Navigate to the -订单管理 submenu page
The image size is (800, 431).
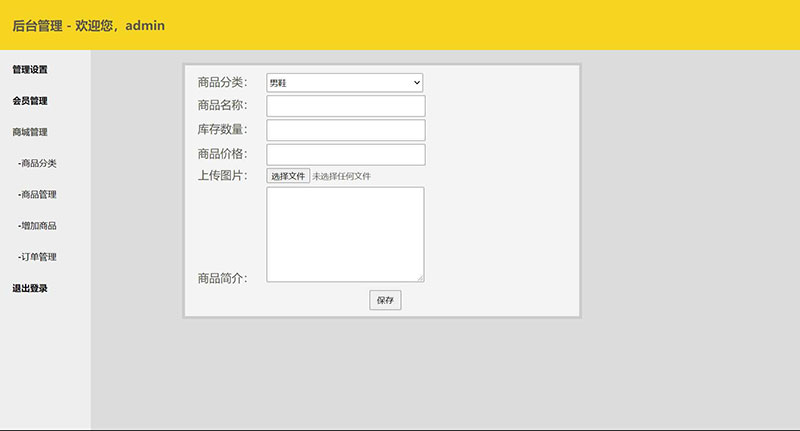pyautogui.click(x=37, y=257)
